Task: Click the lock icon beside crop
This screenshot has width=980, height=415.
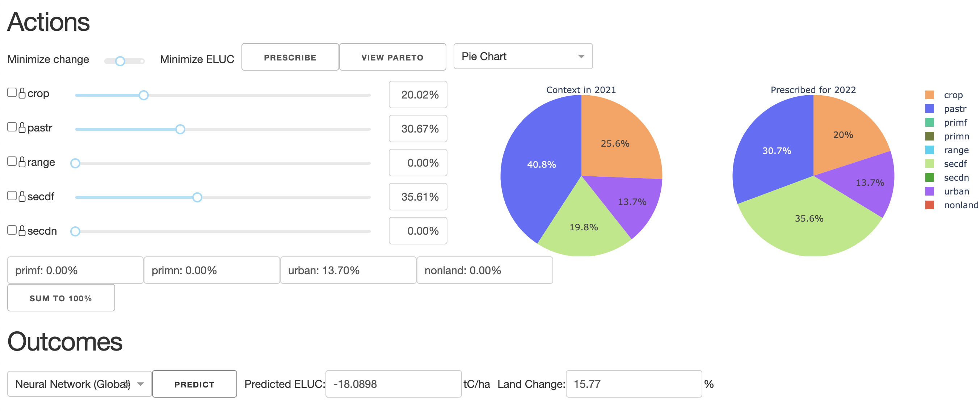Action: (x=22, y=93)
